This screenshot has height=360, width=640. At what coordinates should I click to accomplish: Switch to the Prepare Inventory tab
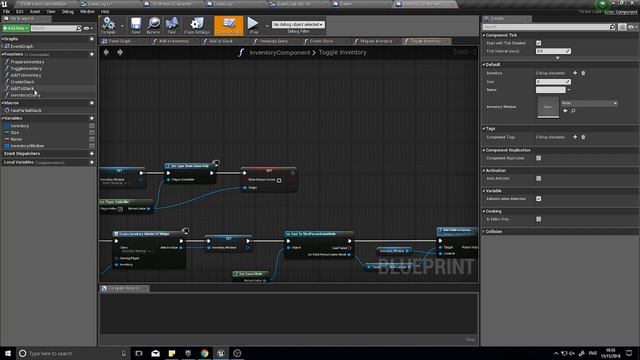376,41
